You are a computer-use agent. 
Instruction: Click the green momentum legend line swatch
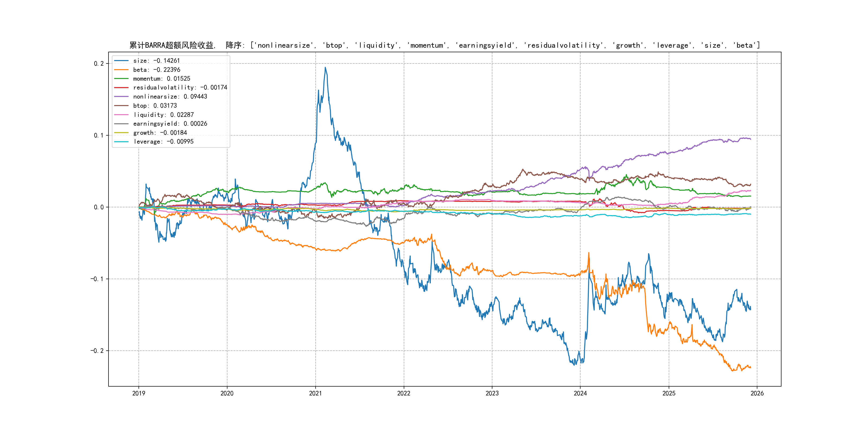click(x=121, y=78)
